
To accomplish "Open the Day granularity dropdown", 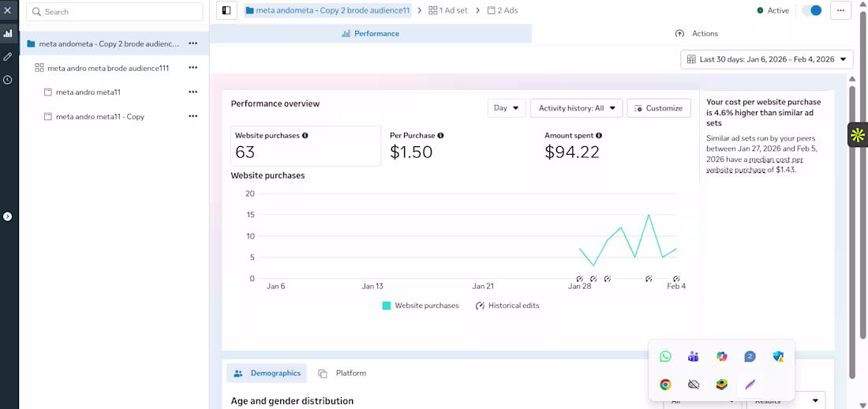I will click(507, 108).
